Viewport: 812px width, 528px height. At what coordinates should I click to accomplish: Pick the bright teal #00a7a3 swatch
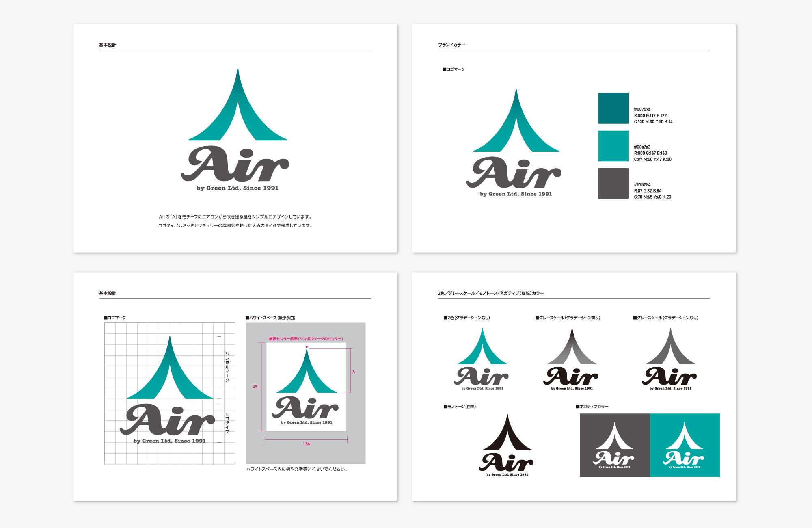tap(613, 146)
